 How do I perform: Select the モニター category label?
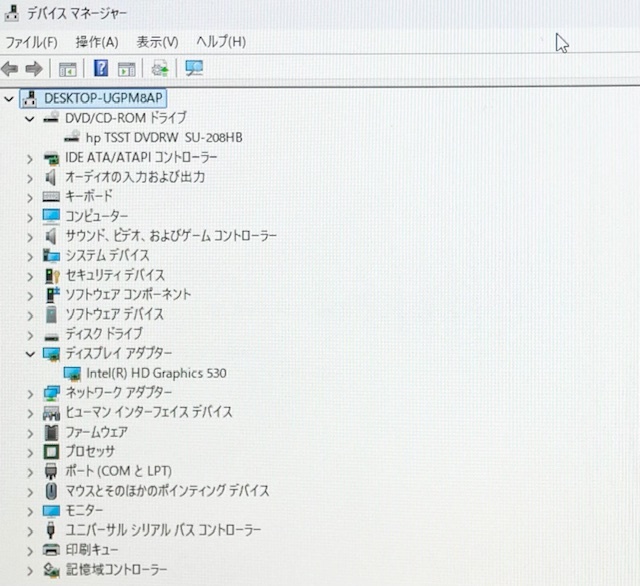pyautogui.click(x=84, y=510)
